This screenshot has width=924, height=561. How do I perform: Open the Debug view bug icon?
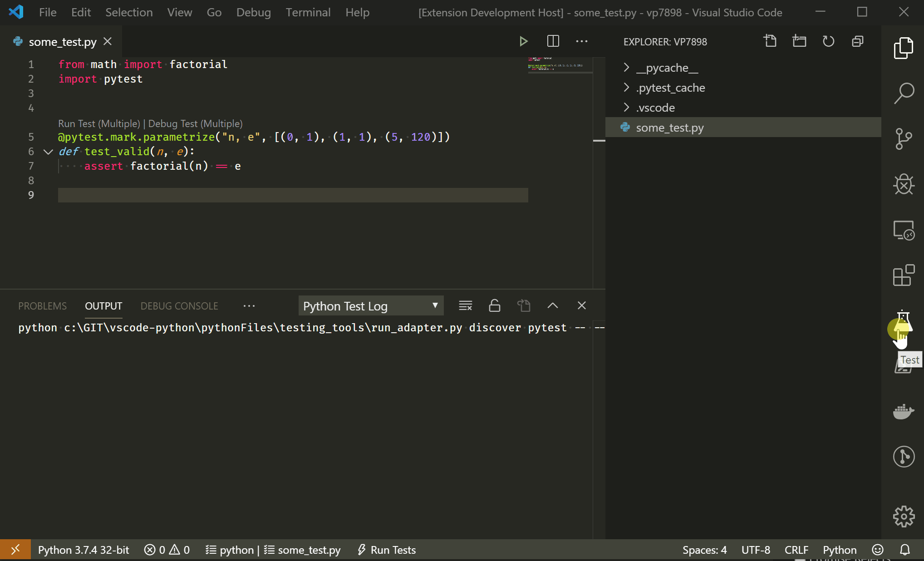point(903,184)
